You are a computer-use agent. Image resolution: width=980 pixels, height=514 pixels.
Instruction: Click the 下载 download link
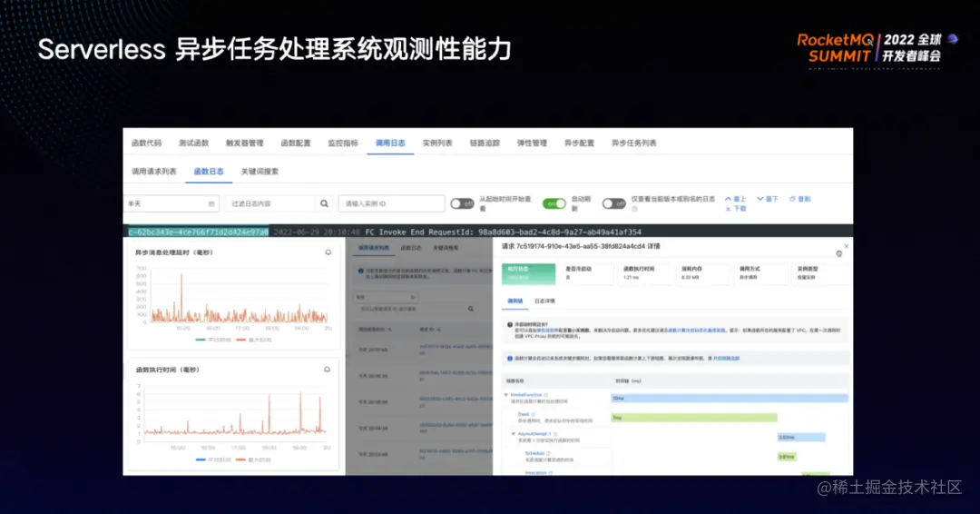tap(736, 209)
